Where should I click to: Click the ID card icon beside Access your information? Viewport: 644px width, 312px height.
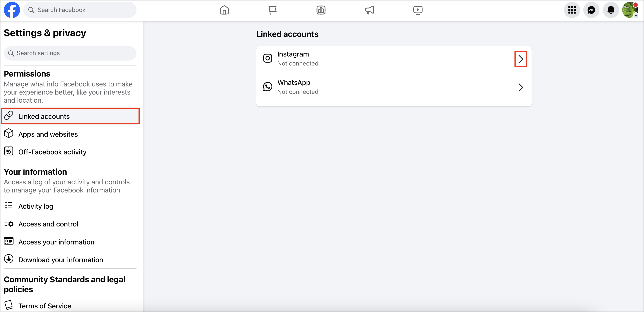tap(9, 241)
